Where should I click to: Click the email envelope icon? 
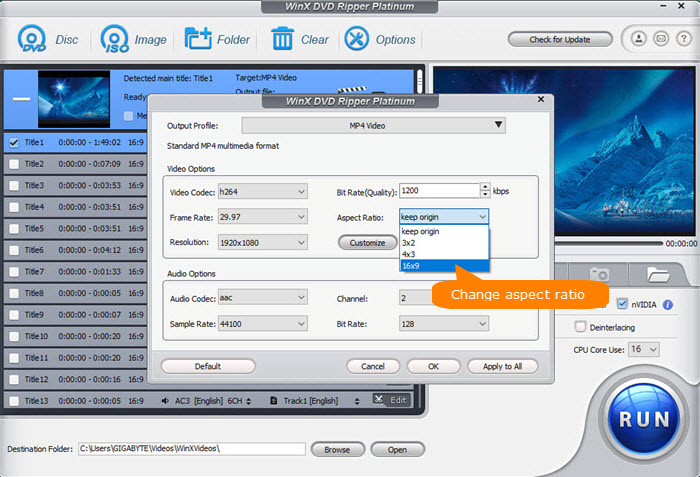(661, 39)
